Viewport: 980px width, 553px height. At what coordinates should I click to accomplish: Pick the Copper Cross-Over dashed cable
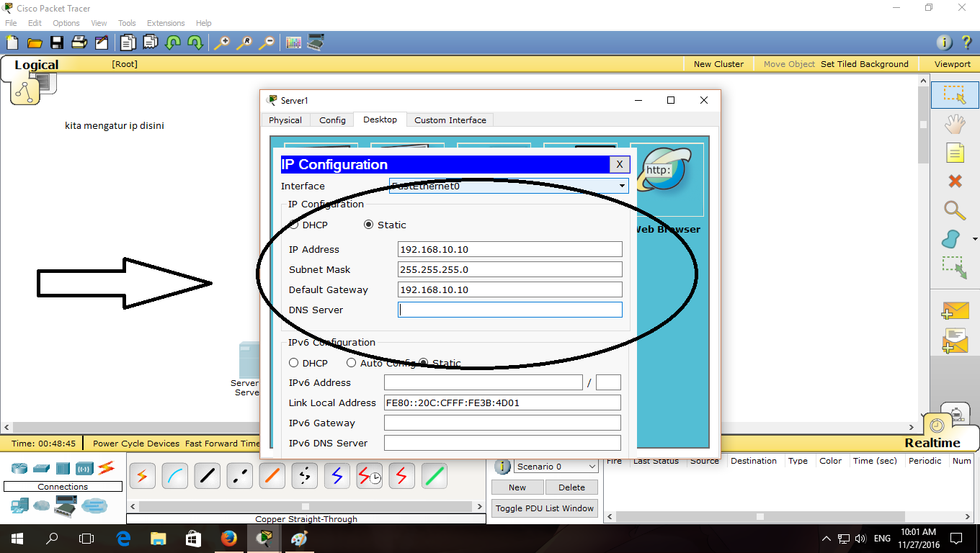point(240,475)
